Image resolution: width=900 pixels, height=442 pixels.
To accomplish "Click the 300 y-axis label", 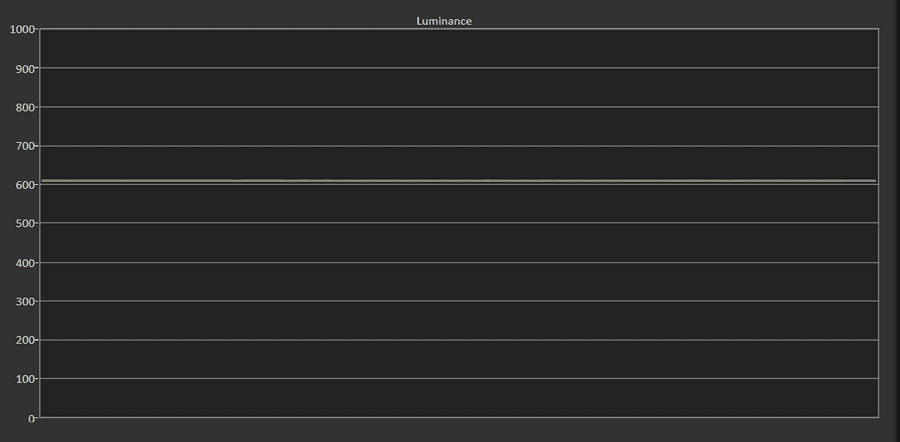I will [26, 301].
